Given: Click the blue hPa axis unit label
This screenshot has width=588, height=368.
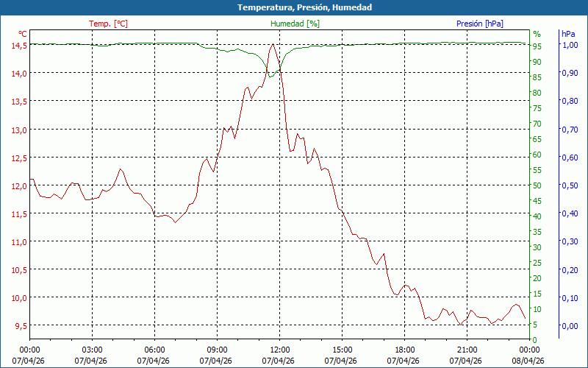Looking at the screenshot, I should [568, 34].
